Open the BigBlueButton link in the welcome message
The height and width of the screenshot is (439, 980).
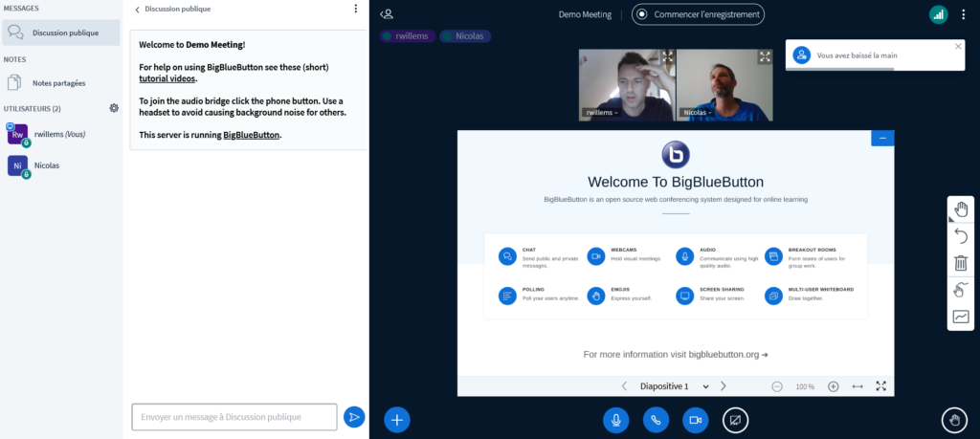point(252,134)
